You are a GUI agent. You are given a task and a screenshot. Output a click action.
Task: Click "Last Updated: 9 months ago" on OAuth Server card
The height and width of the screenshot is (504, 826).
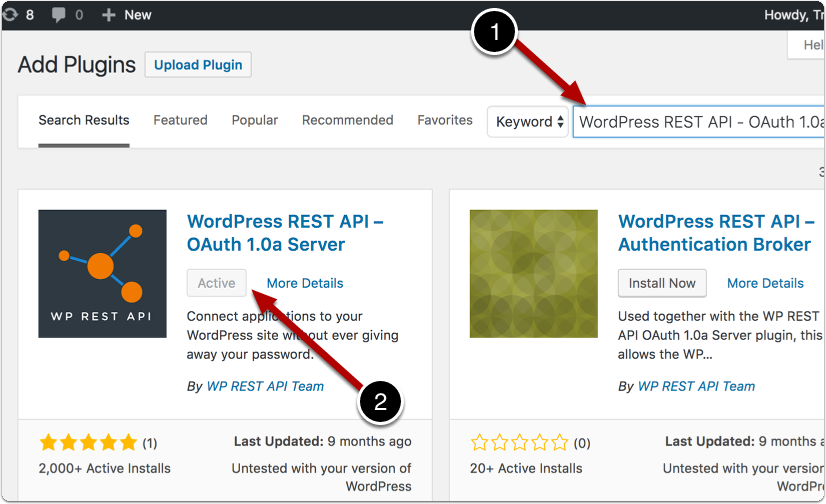[x=322, y=441]
